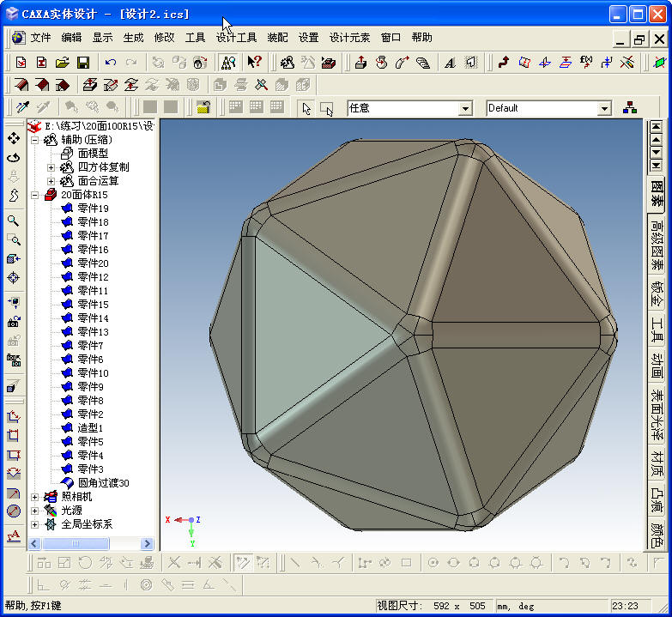Click the camera icon in left toolbar

coord(13,322)
